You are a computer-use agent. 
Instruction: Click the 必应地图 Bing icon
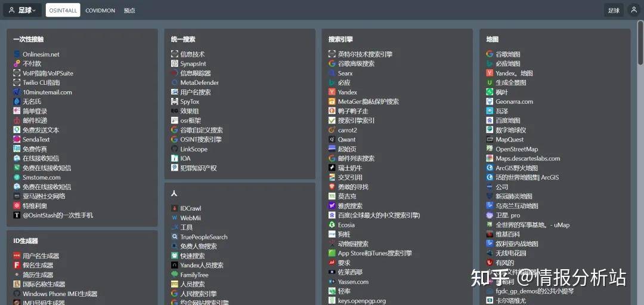pyautogui.click(x=490, y=64)
